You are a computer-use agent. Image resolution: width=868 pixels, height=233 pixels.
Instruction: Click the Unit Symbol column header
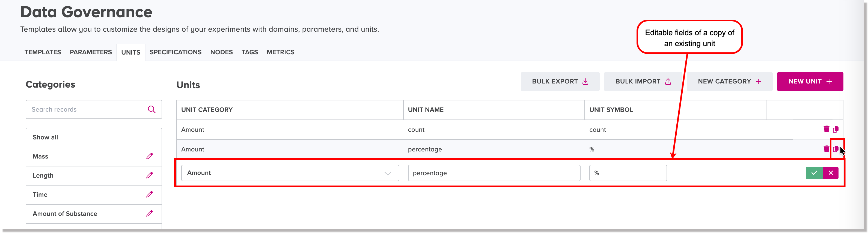click(675, 110)
